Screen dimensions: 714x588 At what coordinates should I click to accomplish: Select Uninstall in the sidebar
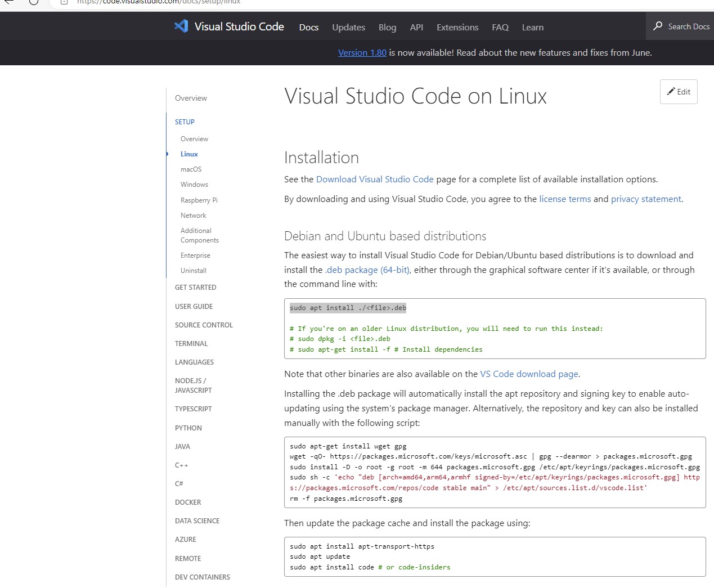(194, 270)
